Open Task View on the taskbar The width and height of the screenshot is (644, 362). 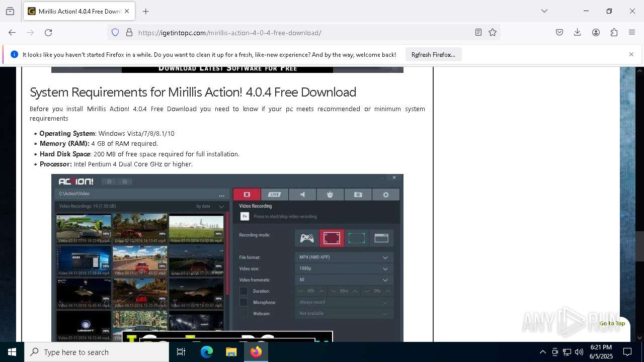[181, 352]
